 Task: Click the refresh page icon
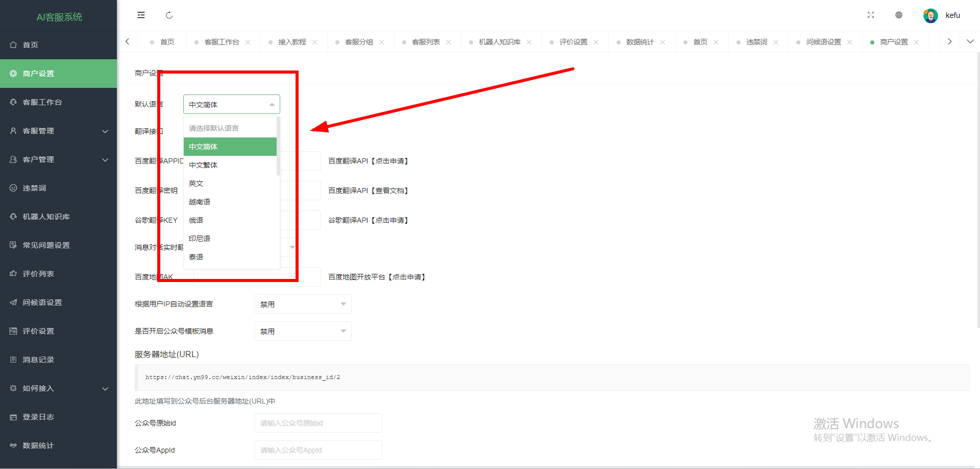(169, 15)
